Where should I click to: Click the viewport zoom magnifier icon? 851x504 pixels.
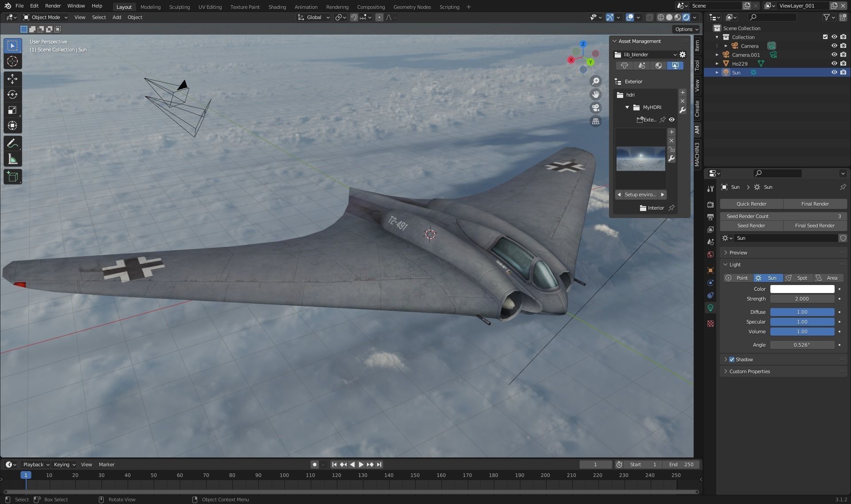pos(596,81)
